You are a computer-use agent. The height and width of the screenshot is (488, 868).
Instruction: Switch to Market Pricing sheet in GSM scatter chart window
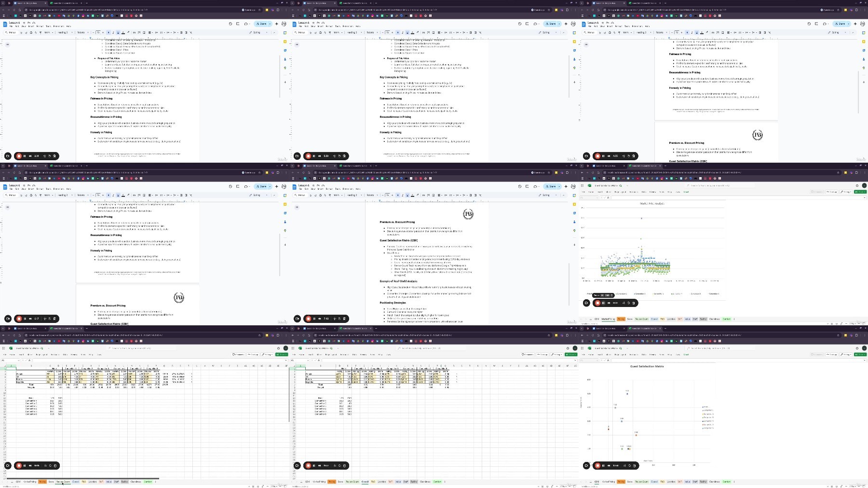(x=609, y=481)
